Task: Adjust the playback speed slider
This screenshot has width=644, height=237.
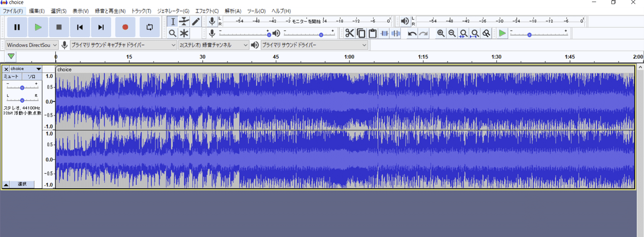Action: point(539,33)
